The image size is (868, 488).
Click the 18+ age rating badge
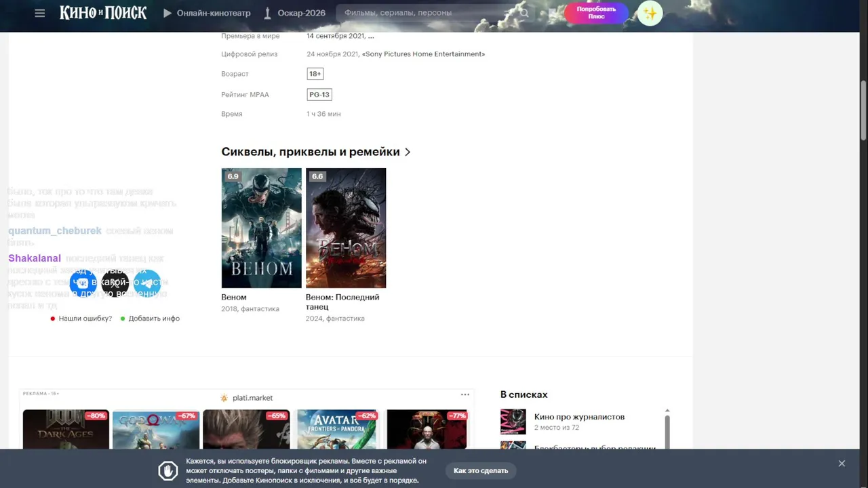(315, 74)
